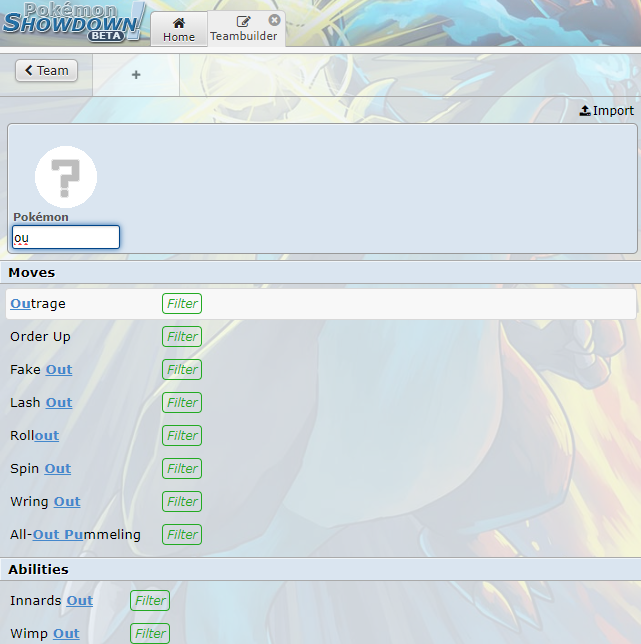Switch to the Teambuilder tab
The width and height of the screenshot is (641, 644).
point(244,29)
